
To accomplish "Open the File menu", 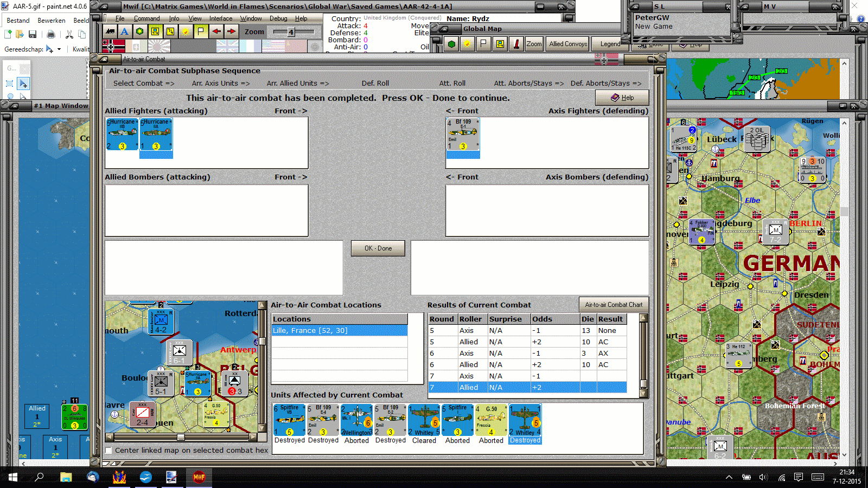I will [x=120, y=18].
